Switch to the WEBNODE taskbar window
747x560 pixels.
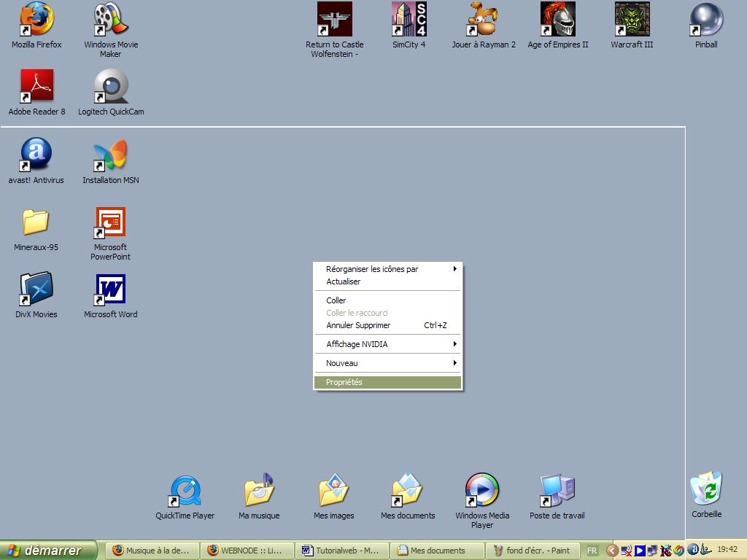247,551
